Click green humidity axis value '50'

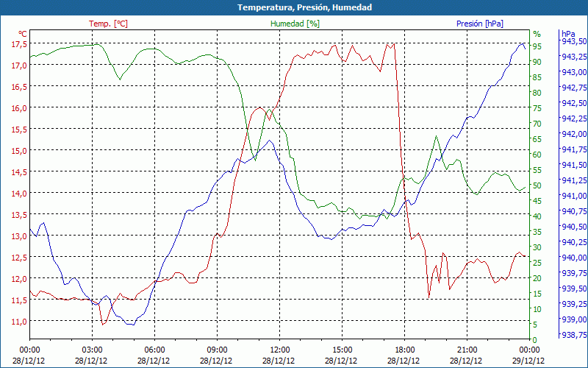[537, 185]
